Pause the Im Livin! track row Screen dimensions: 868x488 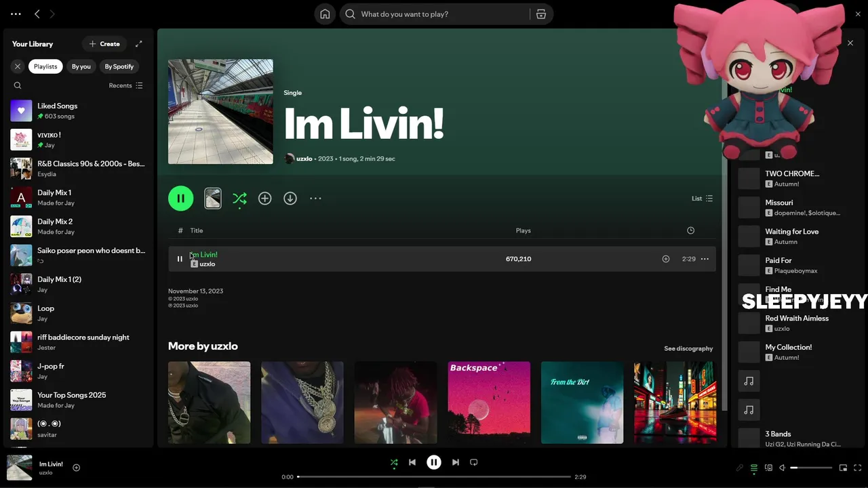click(x=180, y=259)
